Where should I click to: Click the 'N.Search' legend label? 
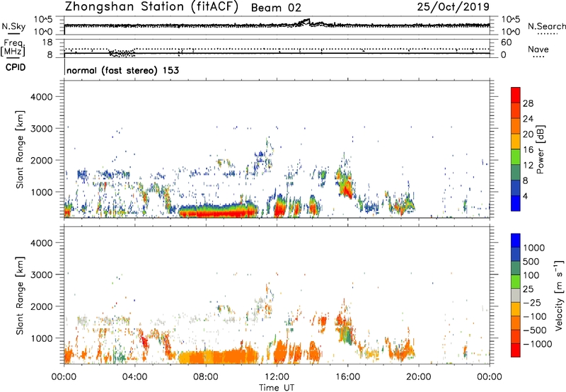[x=546, y=26]
